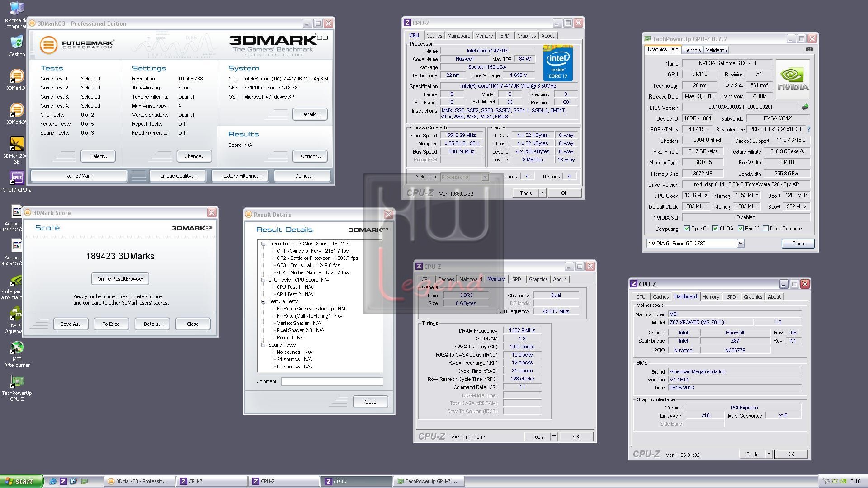868x488 pixels.
Task: Click the NVIDIA logo in GPU-Z
Action: point(793,79)
